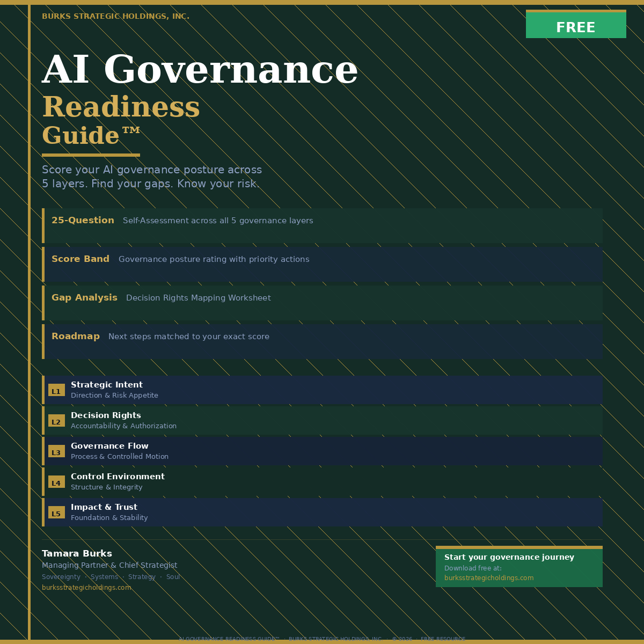Toggle the Gap Analysis worksheet row

click(x=322, y=303)
